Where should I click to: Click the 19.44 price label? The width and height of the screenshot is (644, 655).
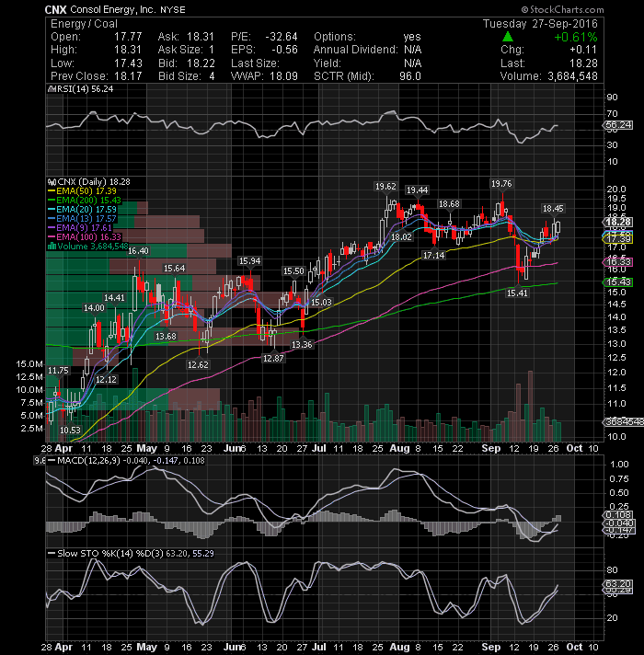[x=418, y=190]
